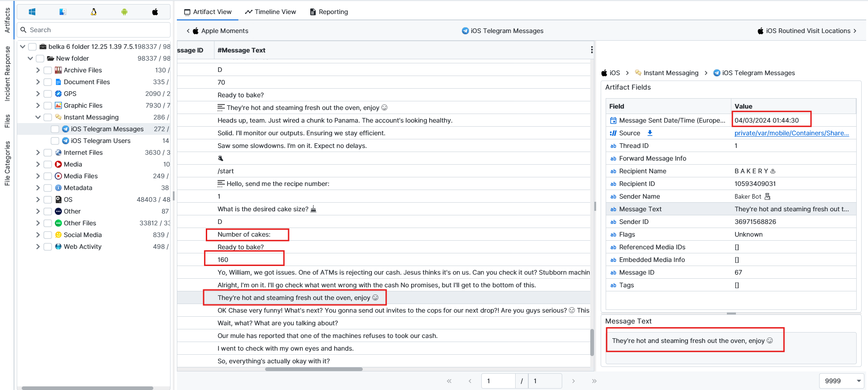Expand the Archive Files tree node

coord(38,70)
